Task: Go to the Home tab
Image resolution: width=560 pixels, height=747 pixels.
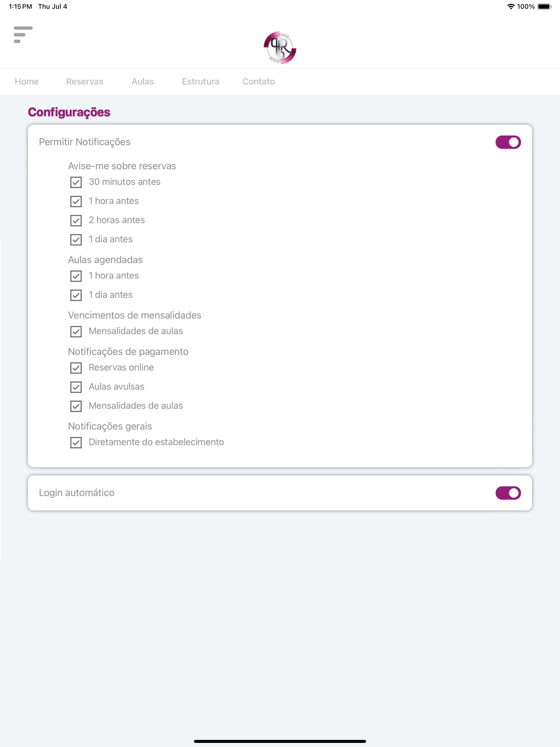Action: 27,81
